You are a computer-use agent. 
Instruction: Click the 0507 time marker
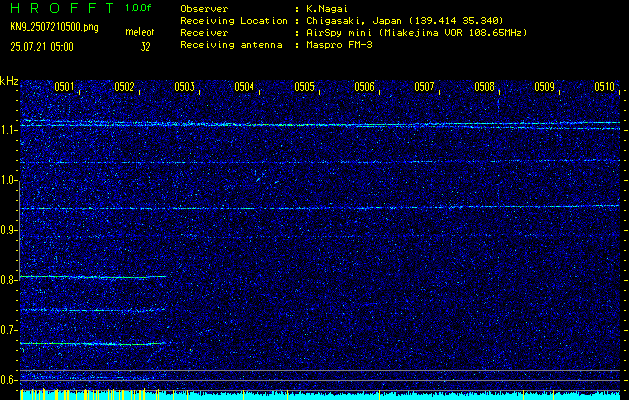(424, 87)
